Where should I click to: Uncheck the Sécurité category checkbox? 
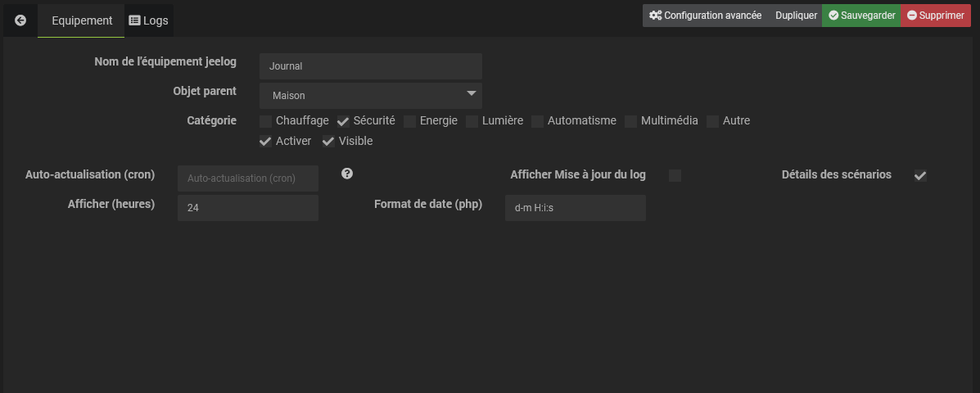[344, 121]
